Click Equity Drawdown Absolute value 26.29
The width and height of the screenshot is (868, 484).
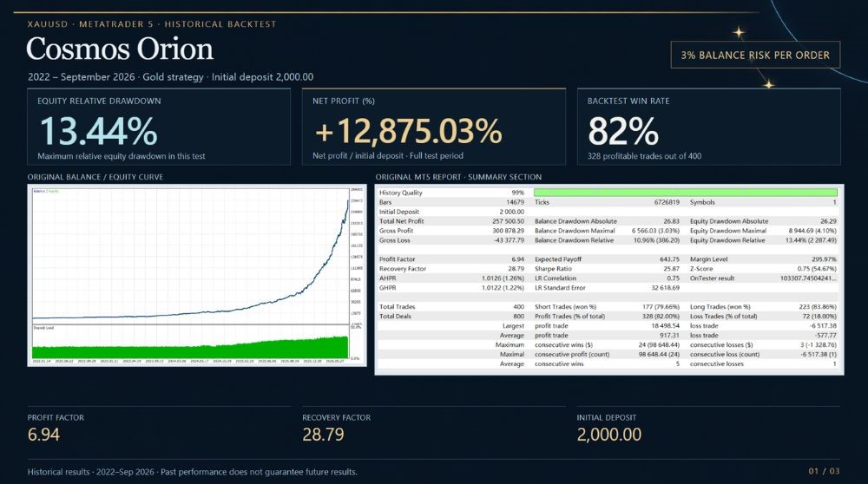pos(828,221)
